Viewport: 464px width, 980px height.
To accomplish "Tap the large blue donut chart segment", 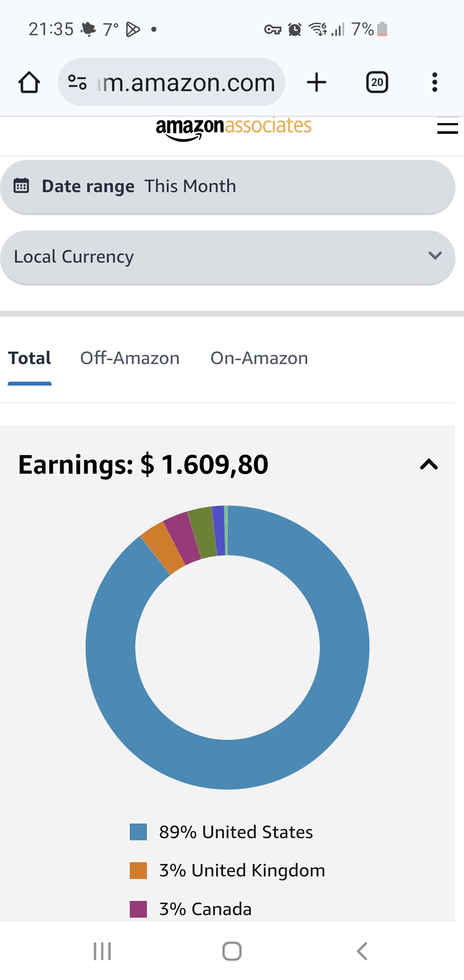I will (x=344, y=645).
